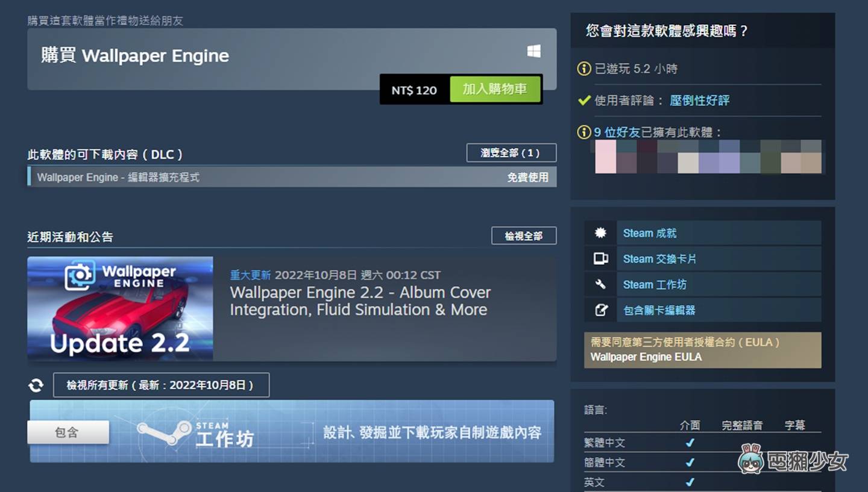Open Steam 成就 achievements icon
Viewport: 868px width, 492px height.
tap(599, 232)
